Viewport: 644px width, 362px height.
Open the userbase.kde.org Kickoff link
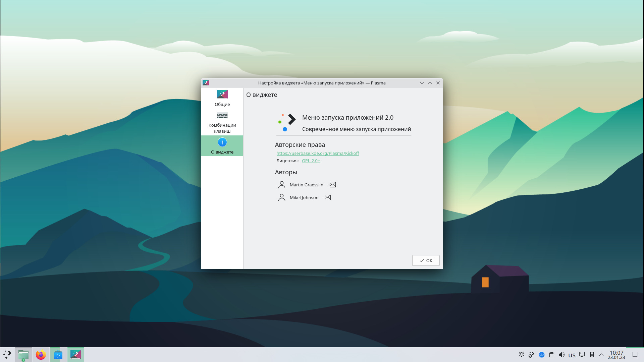click(x=317, y=153)
